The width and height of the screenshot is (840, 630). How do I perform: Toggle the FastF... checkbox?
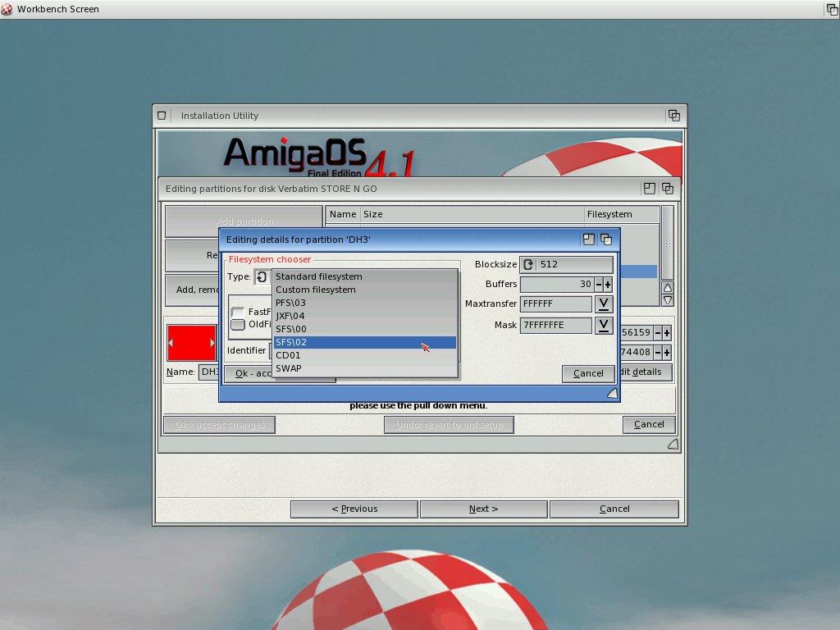pos(237,312)
